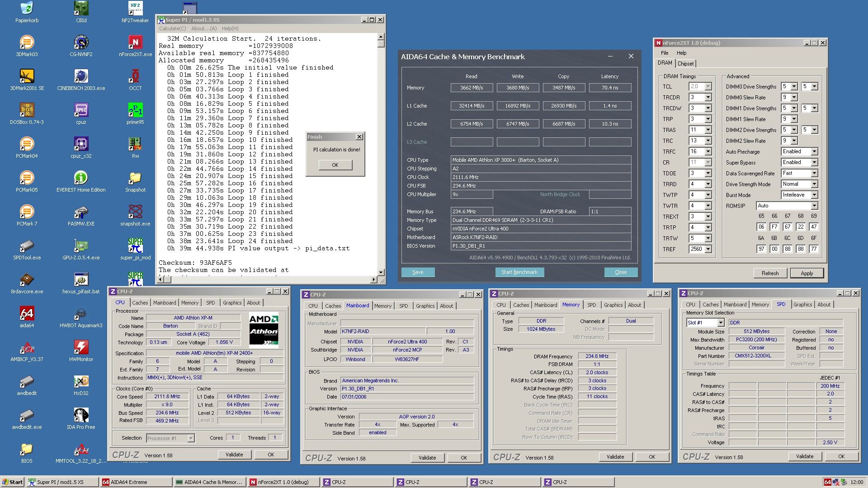Switch to Chipset tab in nForce2XT
868x488 pixels.
pos(685,64)
